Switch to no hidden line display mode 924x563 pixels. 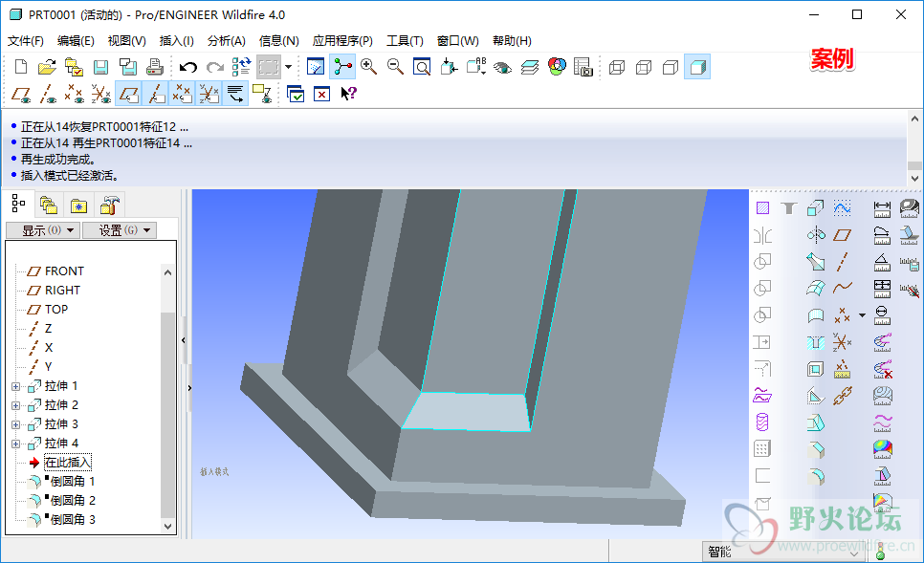[671, 67]
